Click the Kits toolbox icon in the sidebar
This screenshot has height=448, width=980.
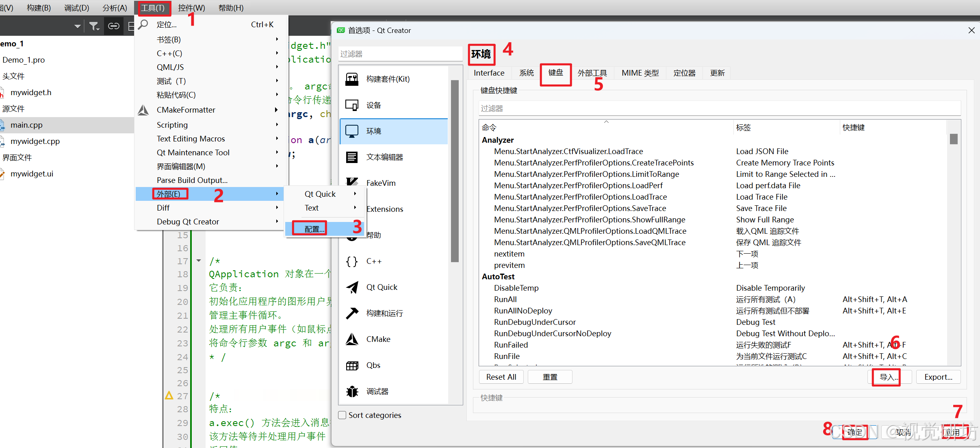(x=352, y=79)
